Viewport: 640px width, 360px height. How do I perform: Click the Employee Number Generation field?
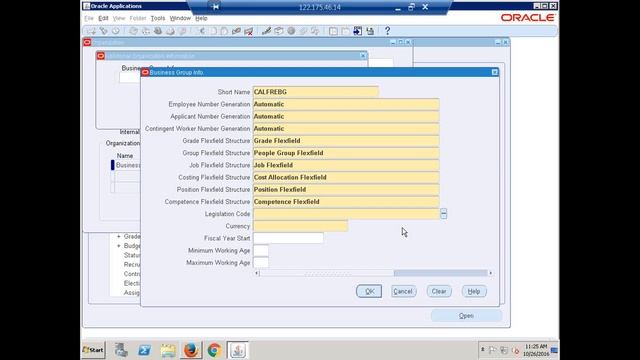[x=346, y=104]
